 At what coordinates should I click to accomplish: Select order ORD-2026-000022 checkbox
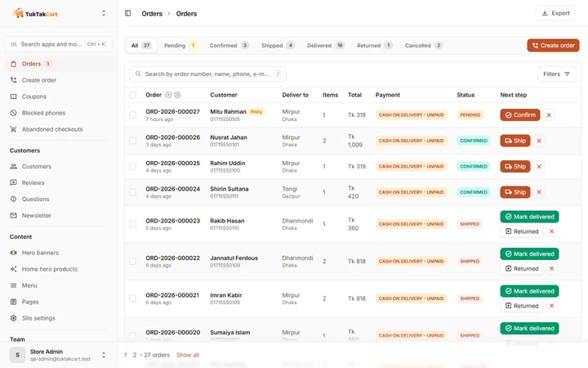click(x=133, y=262)
